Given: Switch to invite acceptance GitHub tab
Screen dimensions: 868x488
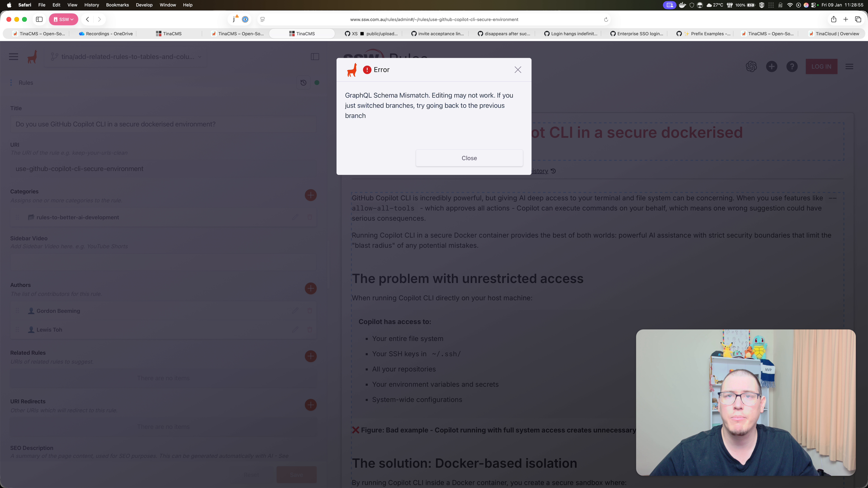Looking at the screenshot, I should 437,33.
